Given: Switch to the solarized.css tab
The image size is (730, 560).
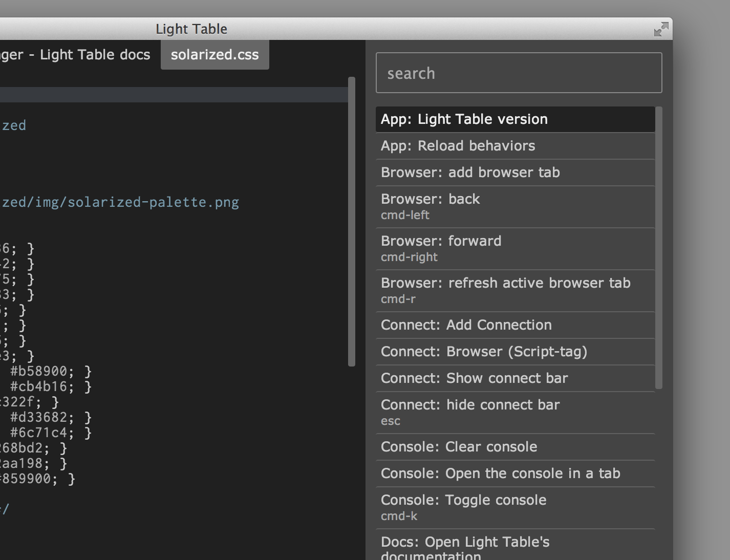Looking at the screenshot, I should pos(214,55).
